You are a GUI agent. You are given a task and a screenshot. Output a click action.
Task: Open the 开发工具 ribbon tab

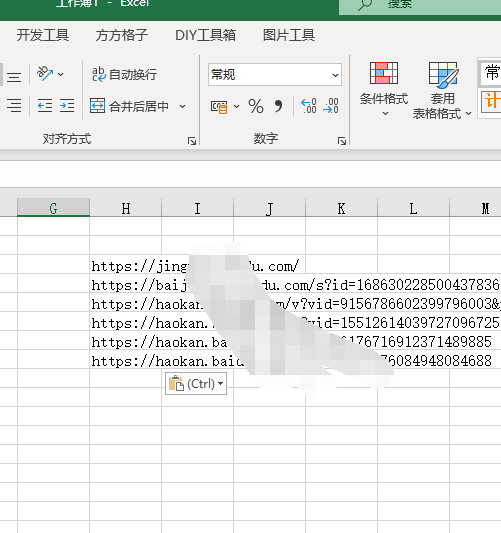click(43, 35)
